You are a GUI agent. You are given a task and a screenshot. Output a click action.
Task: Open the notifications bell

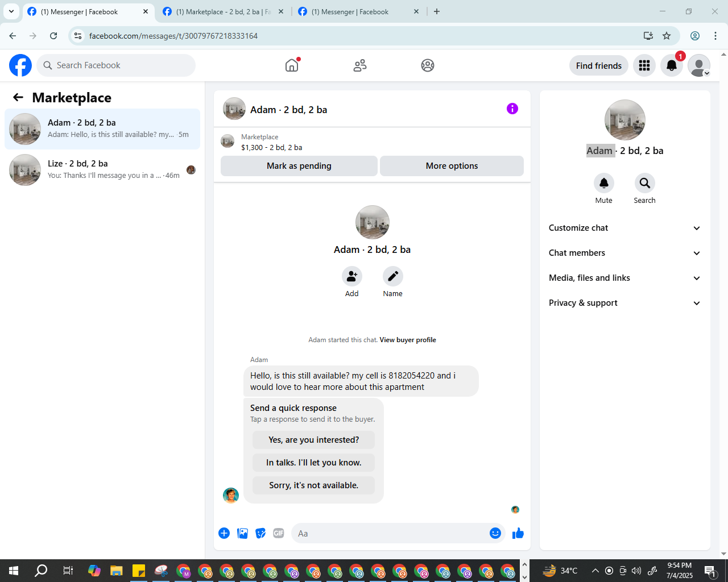(x=672, y=66)
